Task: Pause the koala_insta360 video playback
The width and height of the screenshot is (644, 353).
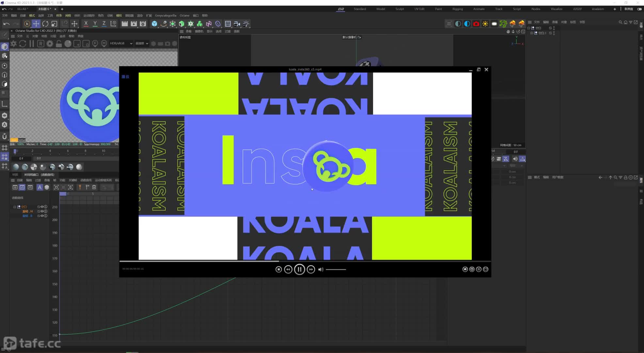Action: click(299, 269)
